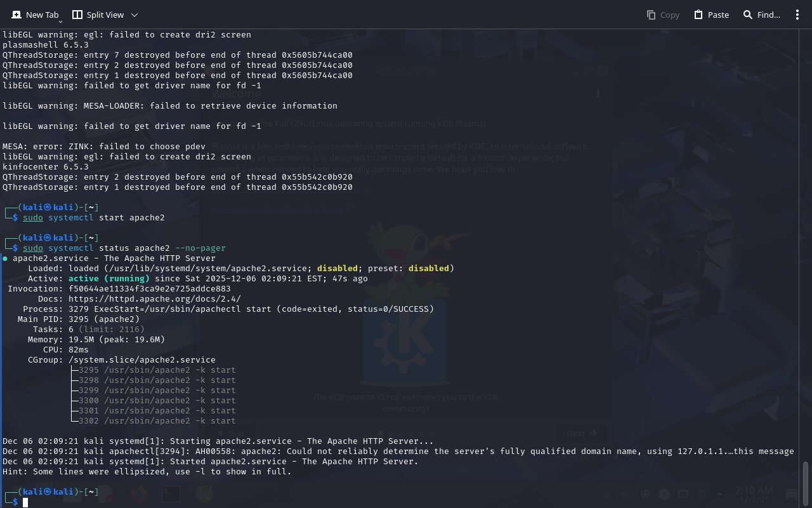Image resolution: width=812 pixels, height=508 pixels.
Task: Paste clipboard using the Paste button
Action: point(711,15)
